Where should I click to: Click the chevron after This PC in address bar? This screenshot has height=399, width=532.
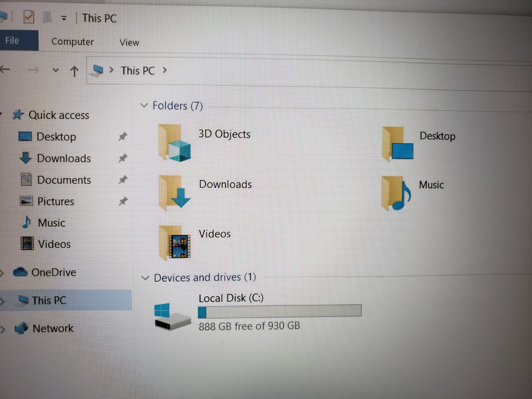pos(165,70)
